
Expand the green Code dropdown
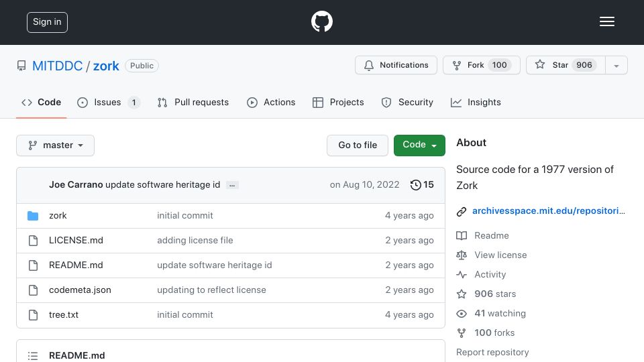[x=419, y=145]
